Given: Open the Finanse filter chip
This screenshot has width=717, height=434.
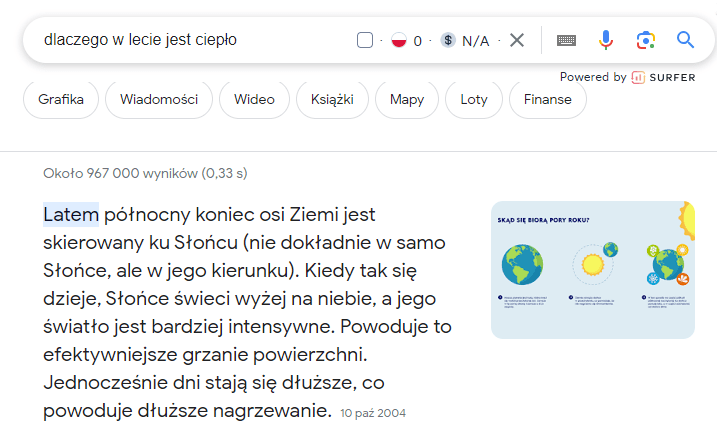Looking at the screenshot, I should (547, 99).
